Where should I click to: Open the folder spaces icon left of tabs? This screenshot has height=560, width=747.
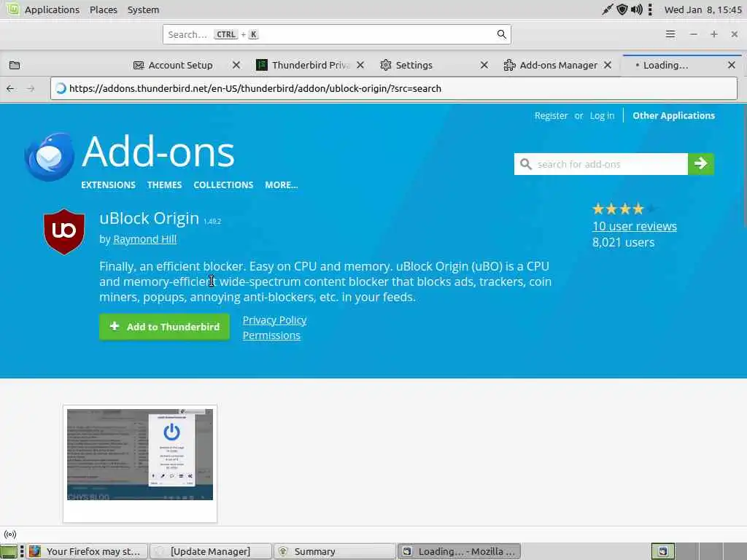15,65
